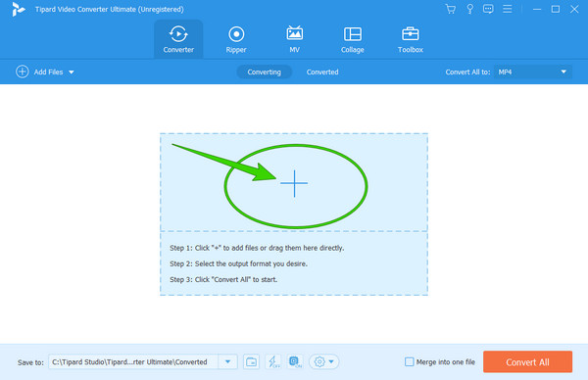Click the register key icon
The height and width of the screenshot is (380, 588).
(x=469, y=9)
